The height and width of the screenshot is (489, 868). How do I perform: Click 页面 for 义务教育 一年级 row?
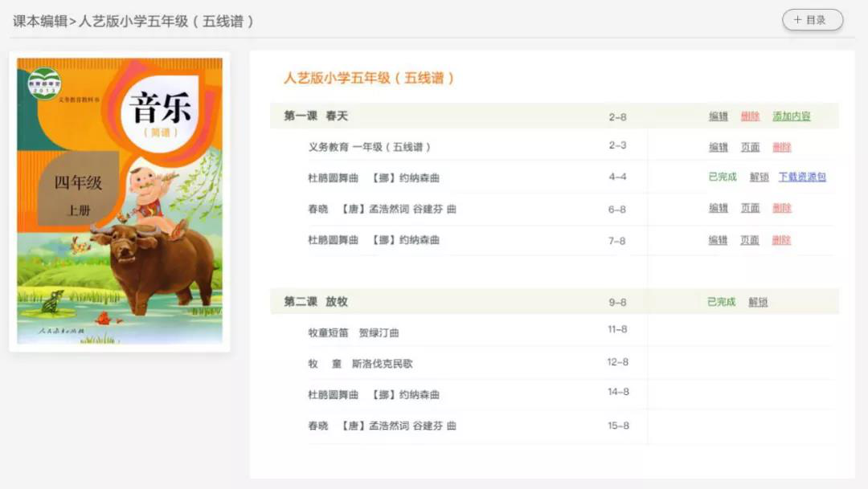(750, 147)
